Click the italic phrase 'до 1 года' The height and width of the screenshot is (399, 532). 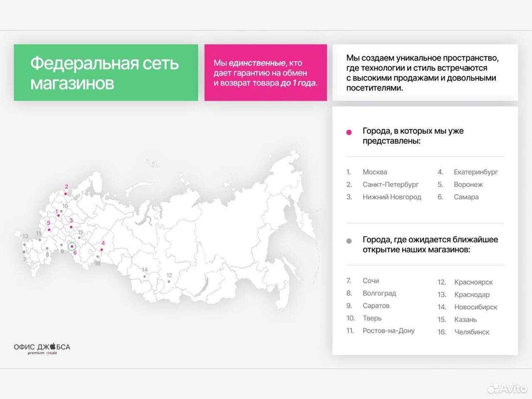[x=299, y=83]
